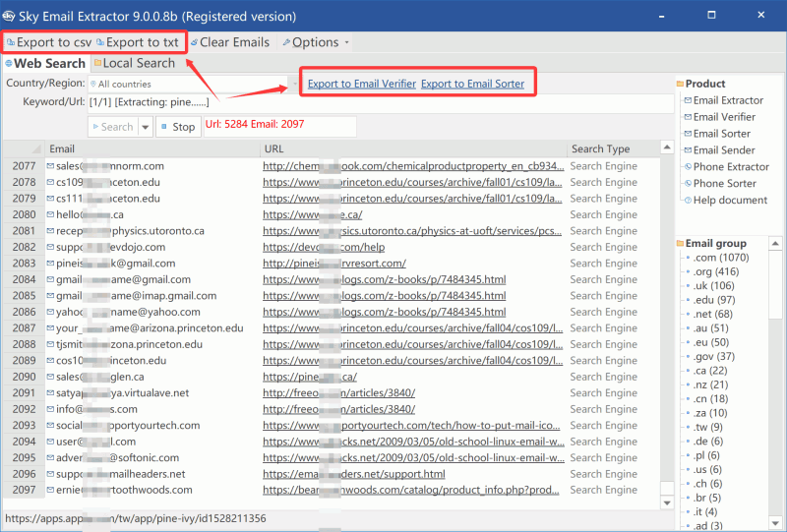Select the email ending @softonic.com
The height and width of the screenshot is (532, 787).
pos(117,457)
